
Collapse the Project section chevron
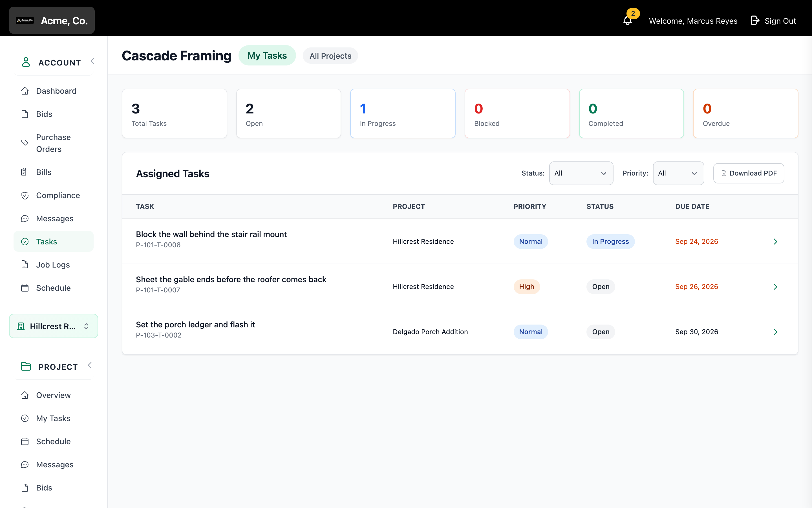click(x=90, y=365)
